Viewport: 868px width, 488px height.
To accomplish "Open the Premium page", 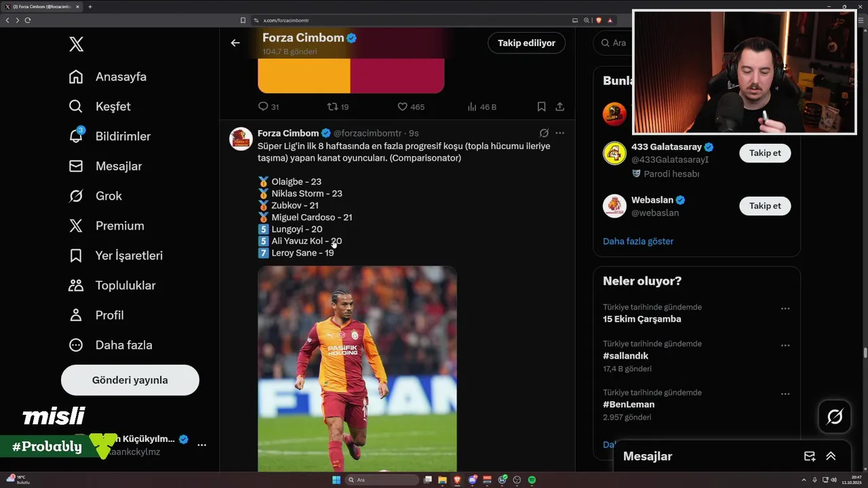I will coord(106,226).
